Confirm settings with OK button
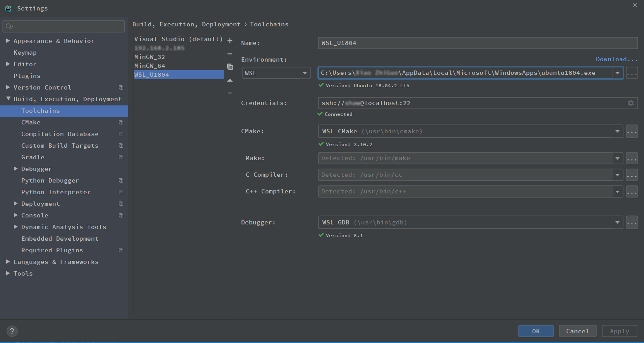Screen dimensions: 644x343 tap(536, 331)
